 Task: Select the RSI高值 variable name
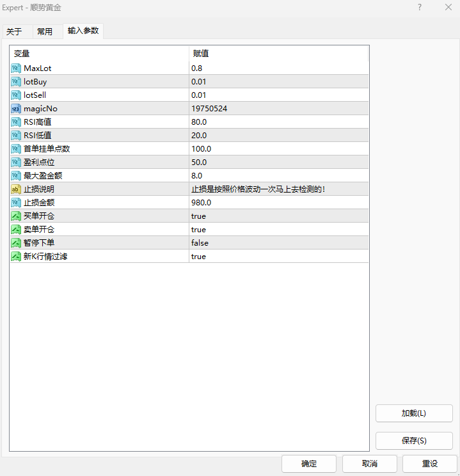[38, 122]
